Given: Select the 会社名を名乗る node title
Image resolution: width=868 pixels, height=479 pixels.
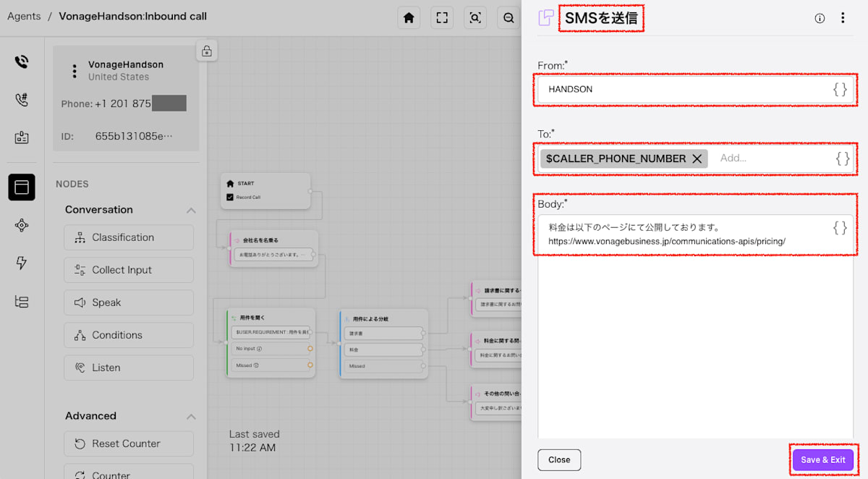Looking at the screenshot, I should click(259, 239).
